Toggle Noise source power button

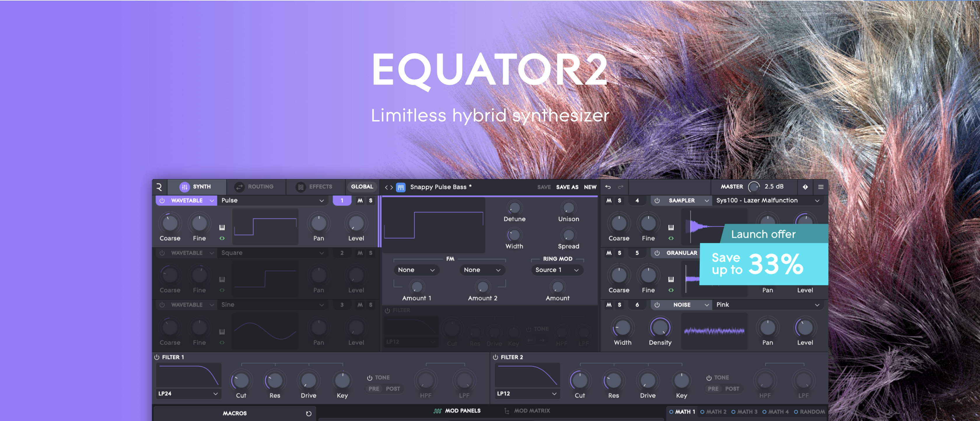pos(657,305)
